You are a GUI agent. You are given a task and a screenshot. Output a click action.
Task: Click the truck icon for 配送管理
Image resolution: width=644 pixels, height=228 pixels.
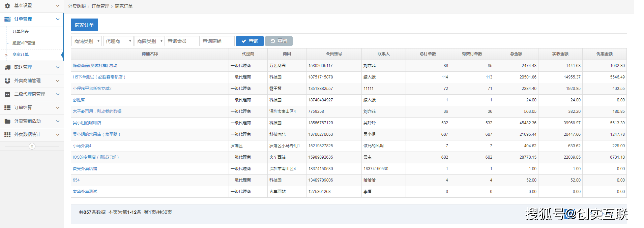pyautogui.click(x=7, y=67)
